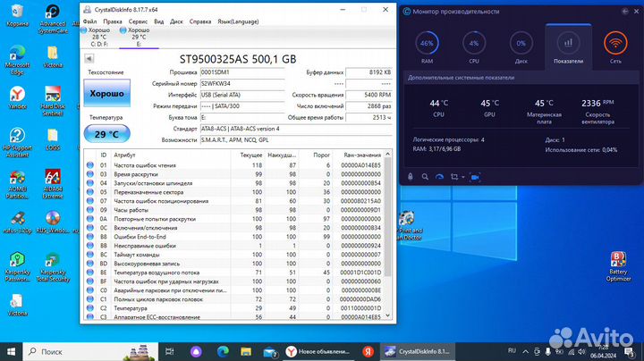Click the speed boost icon in performance monitor

tap(439, 177)
